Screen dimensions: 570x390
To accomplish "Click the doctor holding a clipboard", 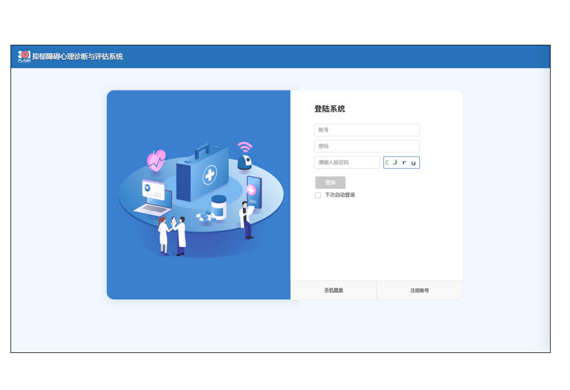I will tap(247, 220).
